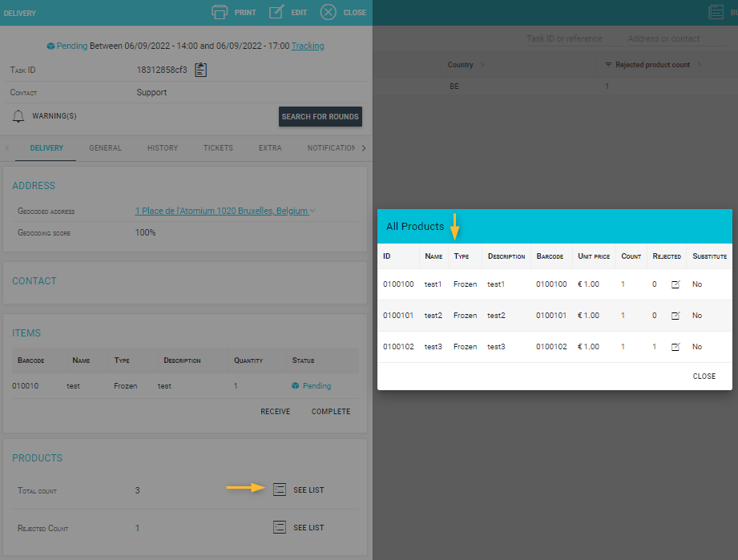This screenshot has height=560, width=738.
Task: Open the General tab
Action: tap(105, 147)
